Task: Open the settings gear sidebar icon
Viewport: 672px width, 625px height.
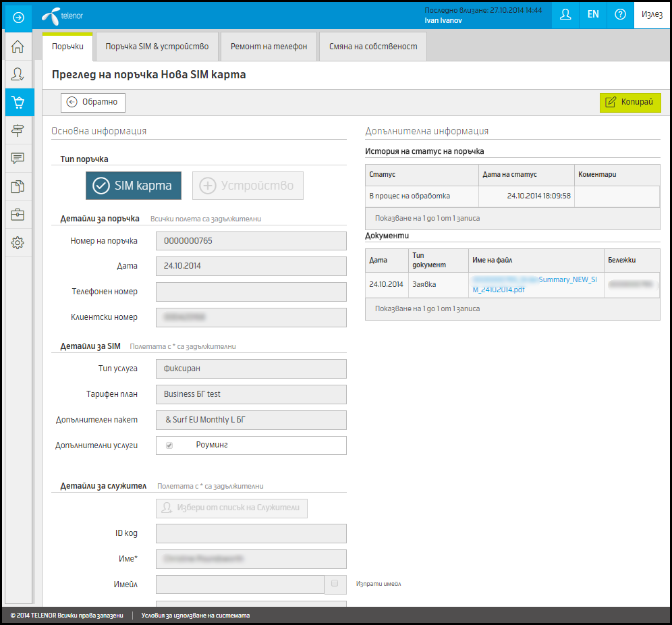Action: tap(18, 242)
